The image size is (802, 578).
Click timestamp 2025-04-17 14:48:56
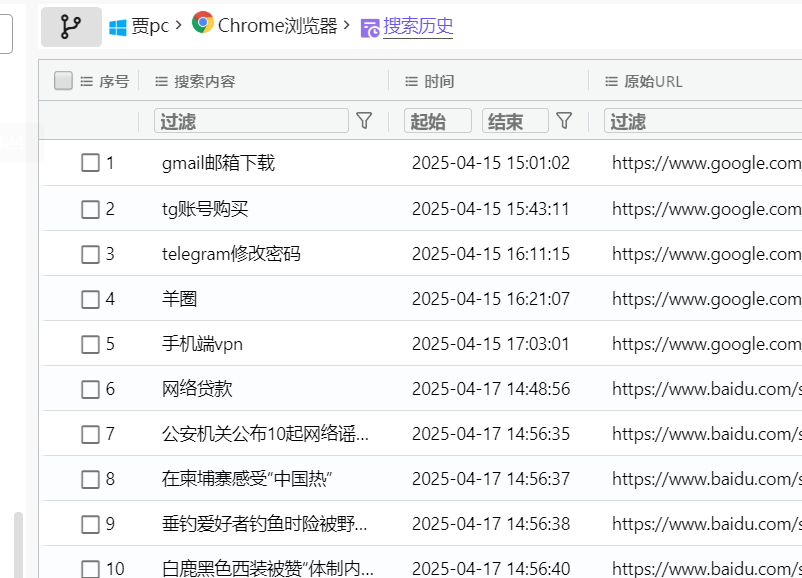491,389
